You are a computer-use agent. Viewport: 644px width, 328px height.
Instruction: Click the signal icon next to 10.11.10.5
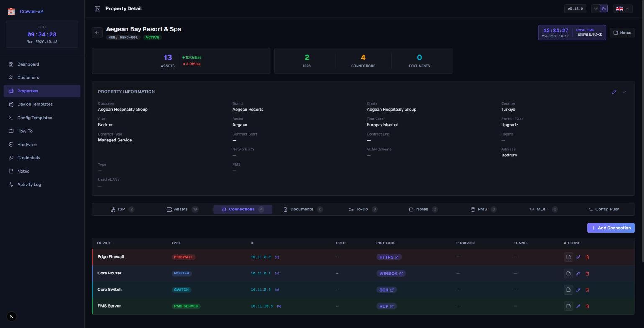279,306
